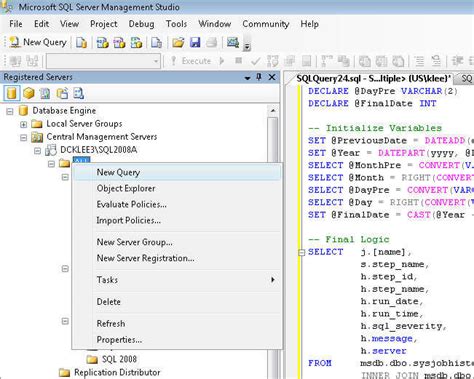Open the Help menu
Viewport: 474px width, 379px height.
(x=309, y=24)
